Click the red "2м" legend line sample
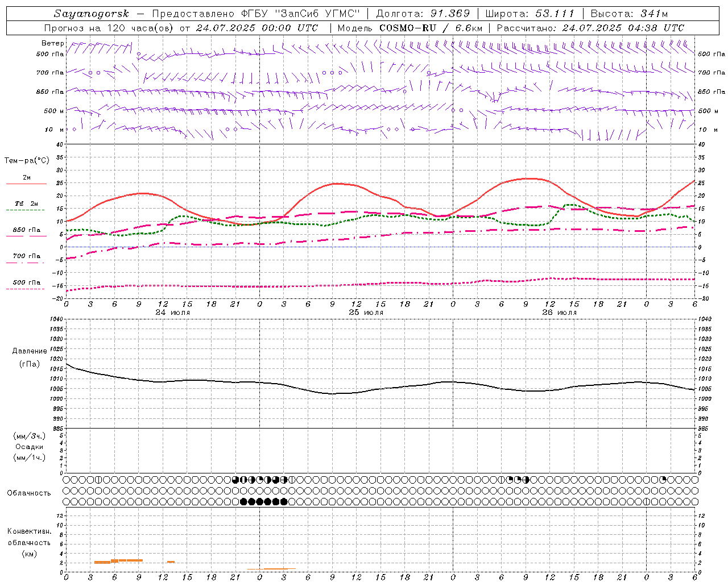 coord(26,184)
